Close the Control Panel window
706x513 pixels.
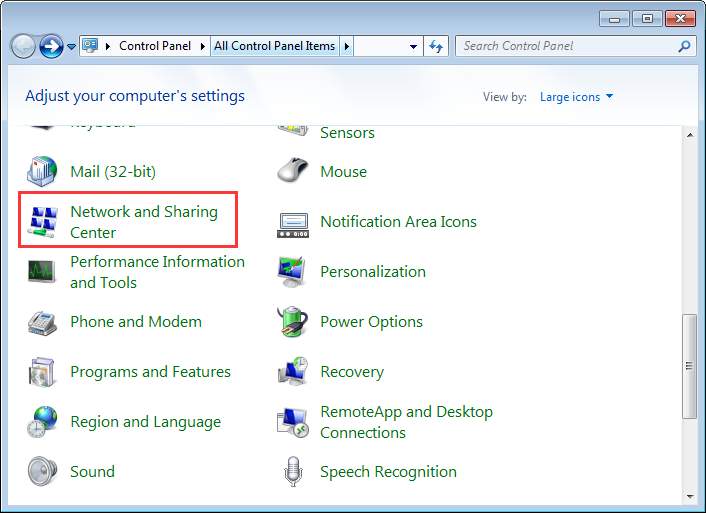(680, 19)
